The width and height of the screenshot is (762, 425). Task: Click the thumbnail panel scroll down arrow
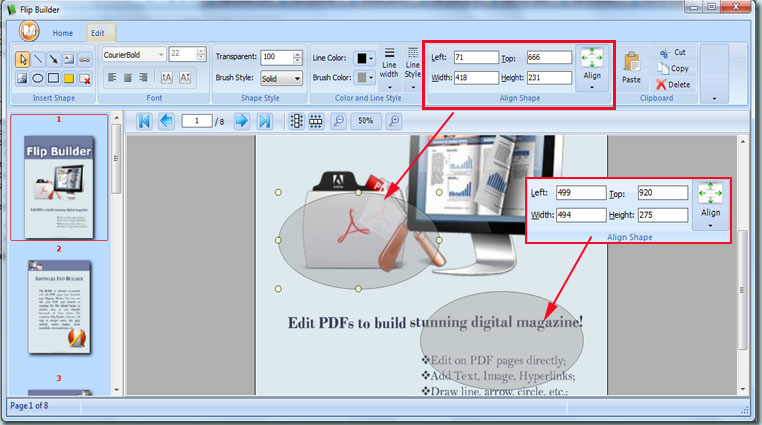coord(116,390)
